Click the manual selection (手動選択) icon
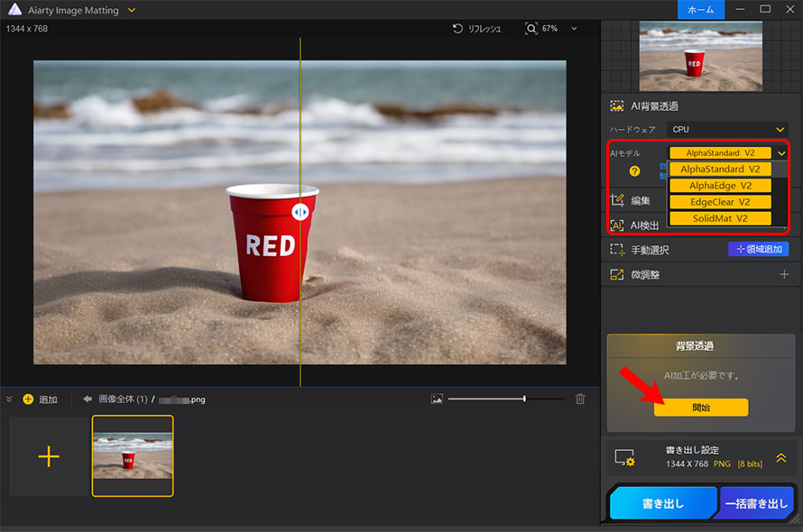This screenshot has width=803, height=532. tap(617, 250)
